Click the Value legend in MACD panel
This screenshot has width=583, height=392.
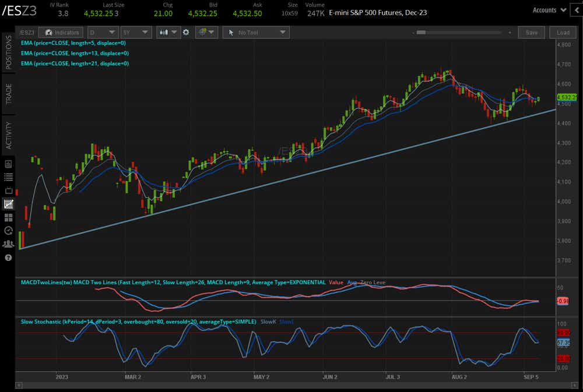(x=336, y=282)
